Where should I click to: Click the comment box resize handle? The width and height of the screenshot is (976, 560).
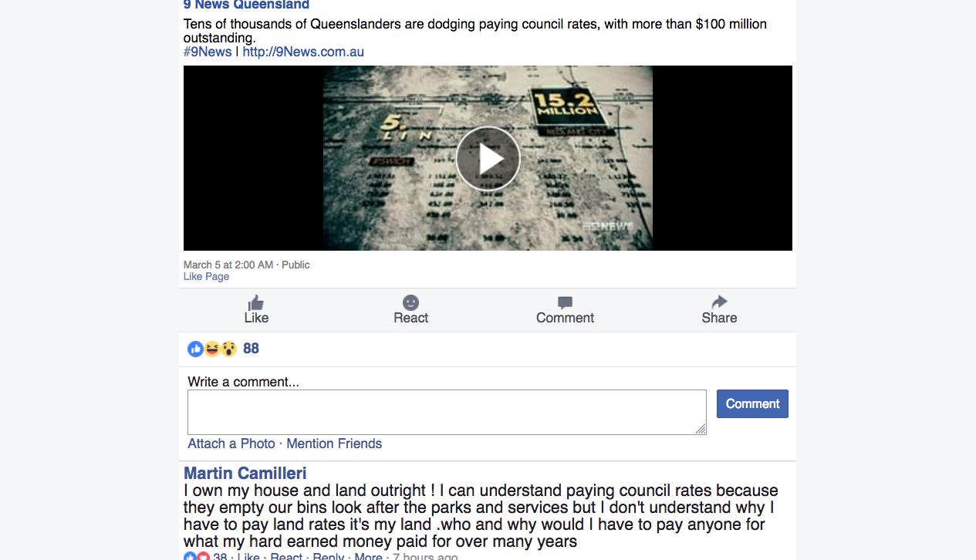701,429
